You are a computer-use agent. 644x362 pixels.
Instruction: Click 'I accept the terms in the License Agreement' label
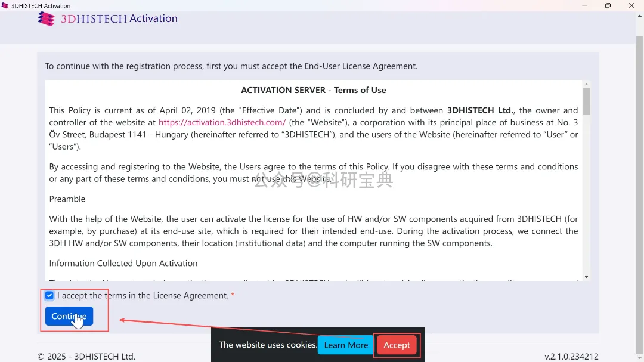143,295
